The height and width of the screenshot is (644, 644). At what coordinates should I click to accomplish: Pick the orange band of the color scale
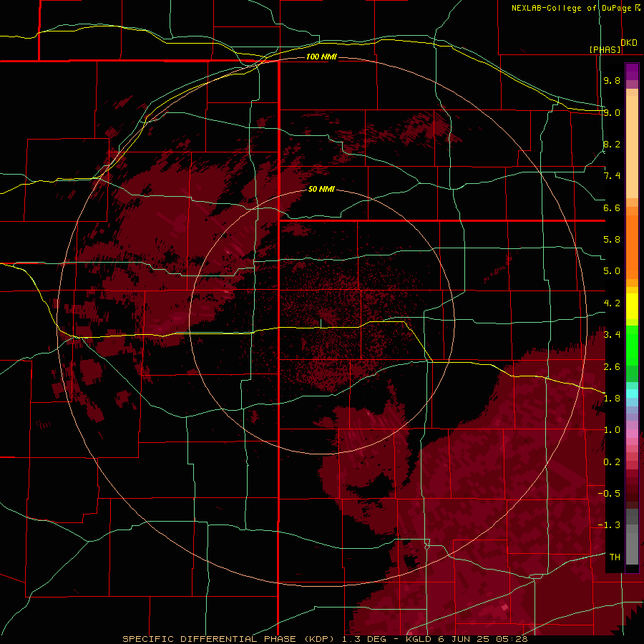pos(632,248)
